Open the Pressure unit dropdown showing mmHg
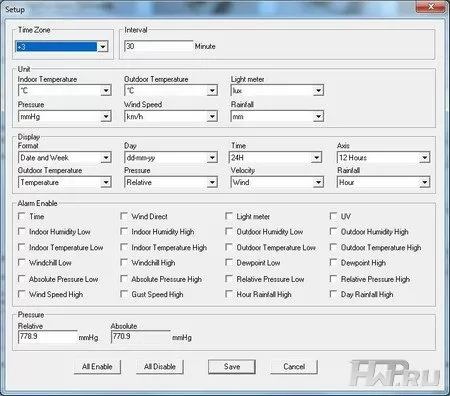 coord(64,116)
